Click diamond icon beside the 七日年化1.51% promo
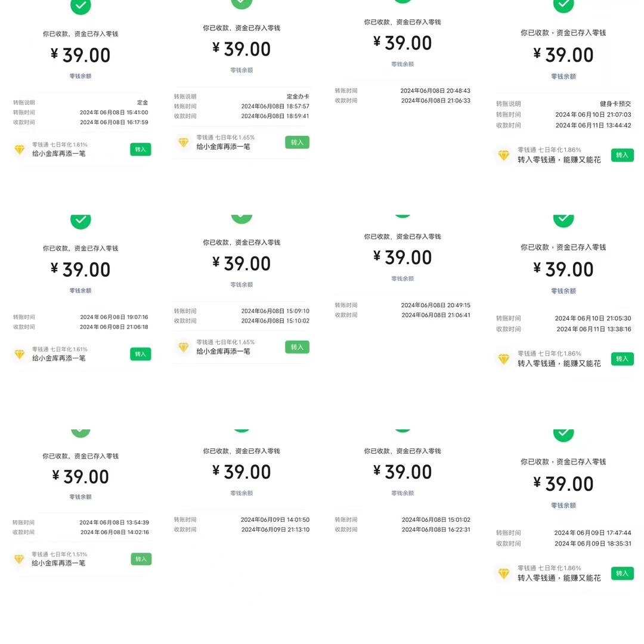644x644 pixels. [x=19, y=559]
